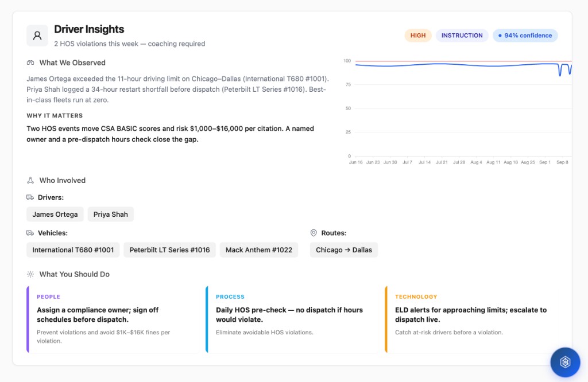The height and width of the screenshot is (382, 588).
Task: Click the paragraph starting 'James Ortega exceeded'
Action: pyautogui.click(x=177, y=89)
